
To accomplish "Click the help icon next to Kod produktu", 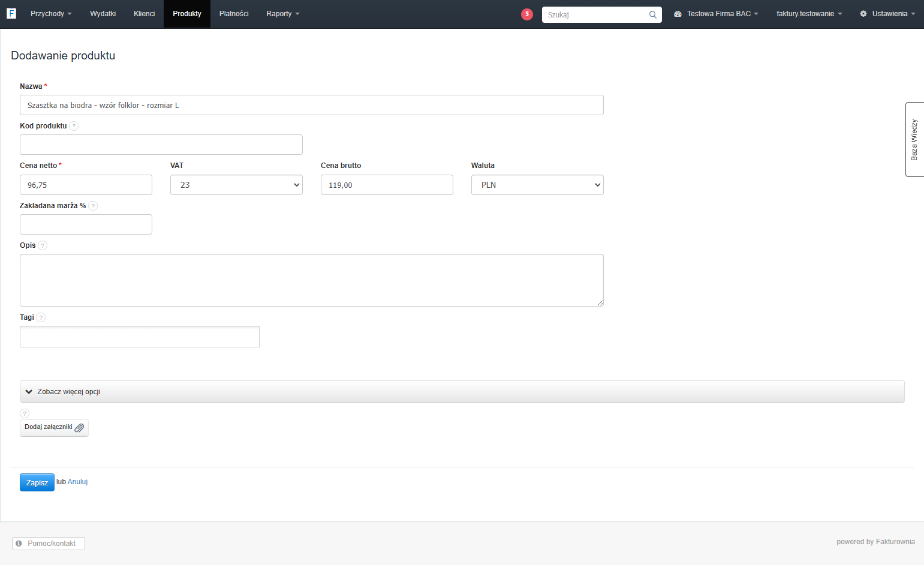I will coord(74,126).
